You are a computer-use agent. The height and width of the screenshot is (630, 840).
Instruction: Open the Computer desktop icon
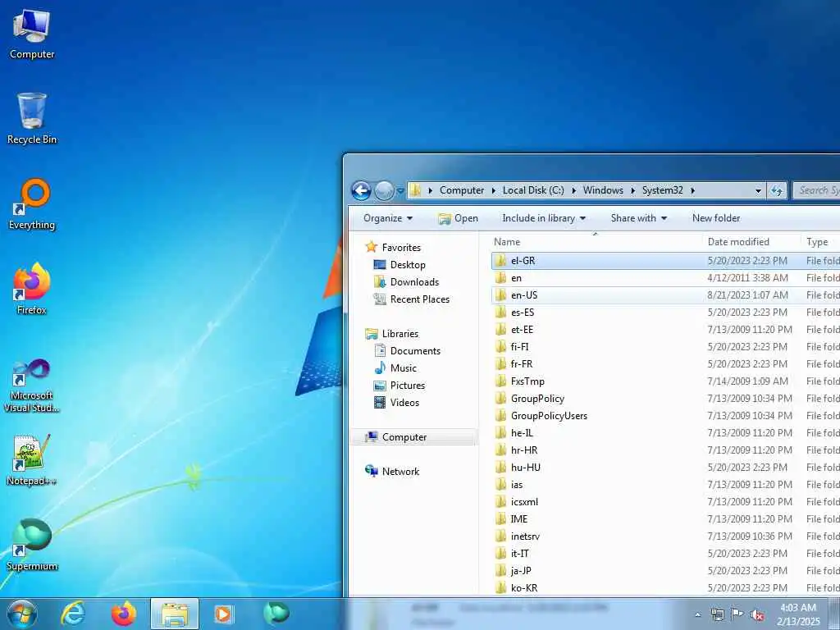(x=32, y=34)
